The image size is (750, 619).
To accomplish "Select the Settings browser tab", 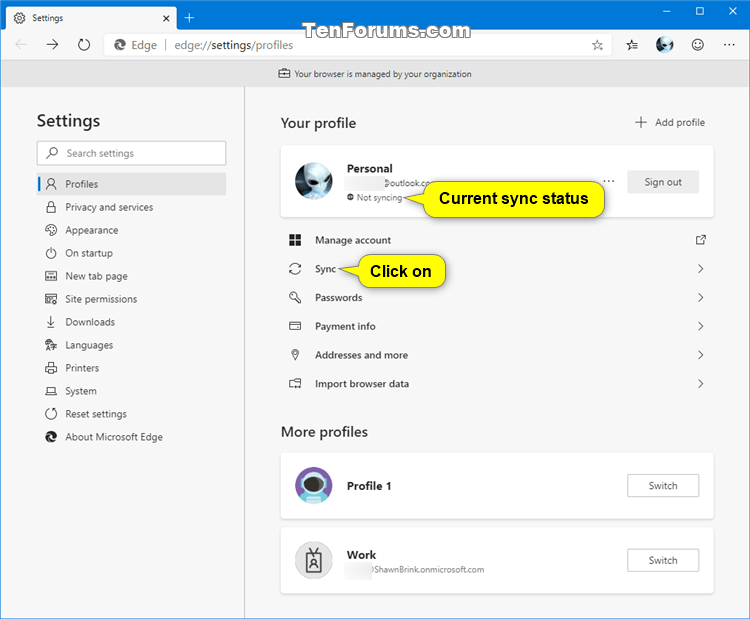I will (x=91, y=18).
